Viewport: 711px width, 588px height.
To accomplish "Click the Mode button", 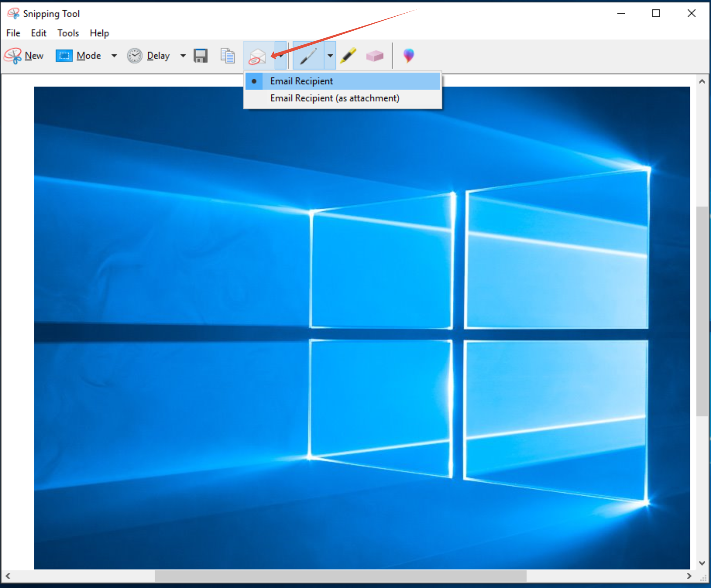I will [79, 56].
